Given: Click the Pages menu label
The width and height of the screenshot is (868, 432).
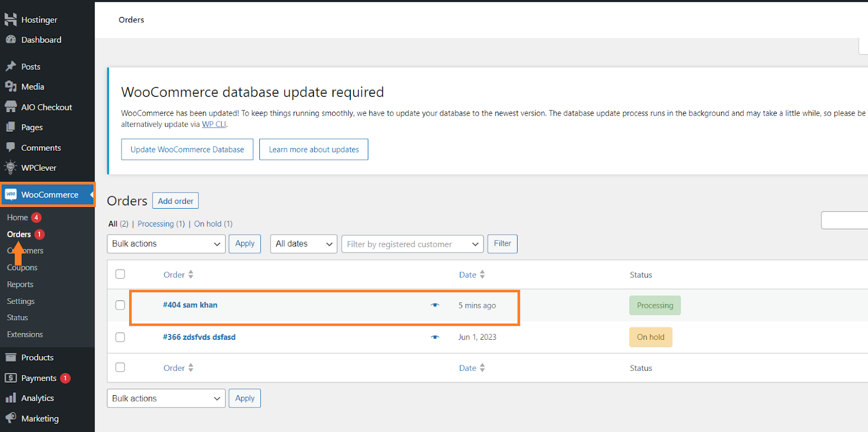Looking at the screenshot, I should (x=32, y=127).
